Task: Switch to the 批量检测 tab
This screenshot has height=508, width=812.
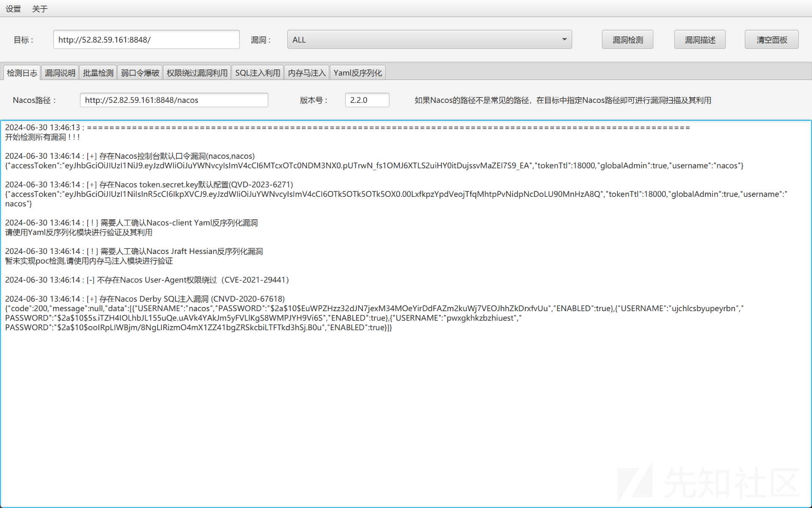Action: coord(98,73)
